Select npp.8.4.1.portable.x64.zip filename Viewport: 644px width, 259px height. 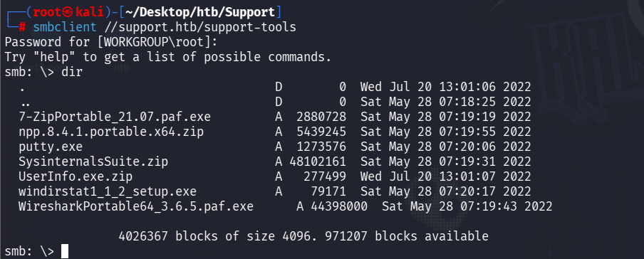tap(111, 132)
